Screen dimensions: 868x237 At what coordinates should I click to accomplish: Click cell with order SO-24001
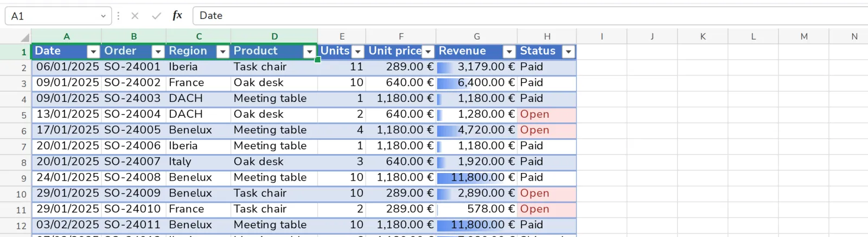pos(133,67)
